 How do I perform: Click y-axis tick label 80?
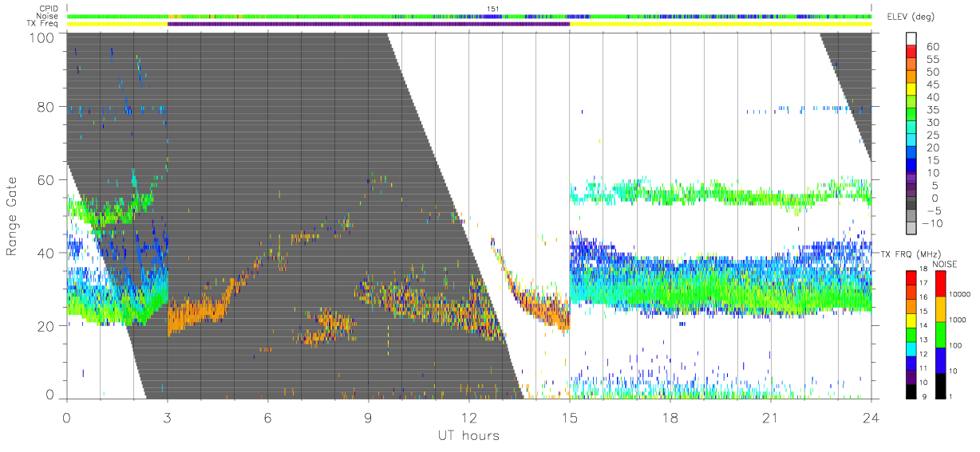point(46,107)
